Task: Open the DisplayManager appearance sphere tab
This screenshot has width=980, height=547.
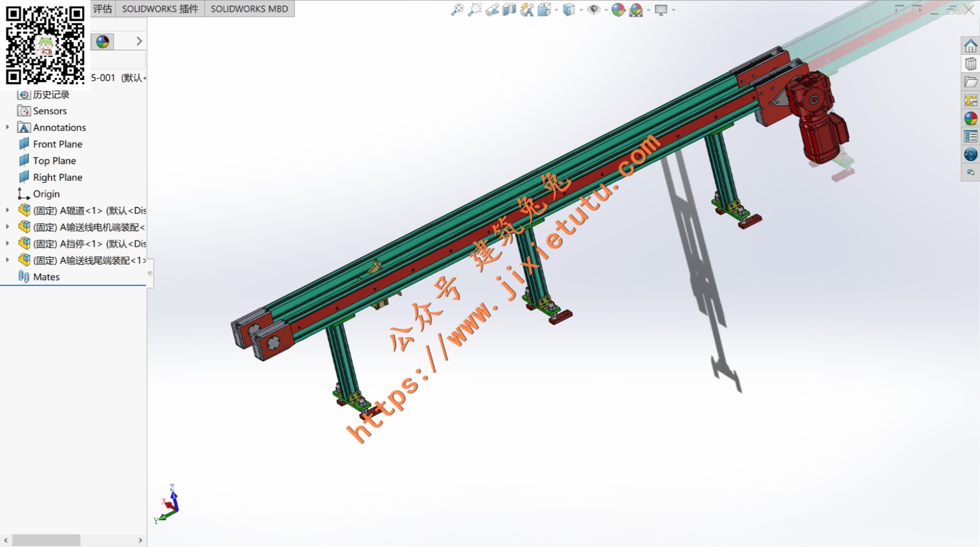Action: (x=102, y=42)
